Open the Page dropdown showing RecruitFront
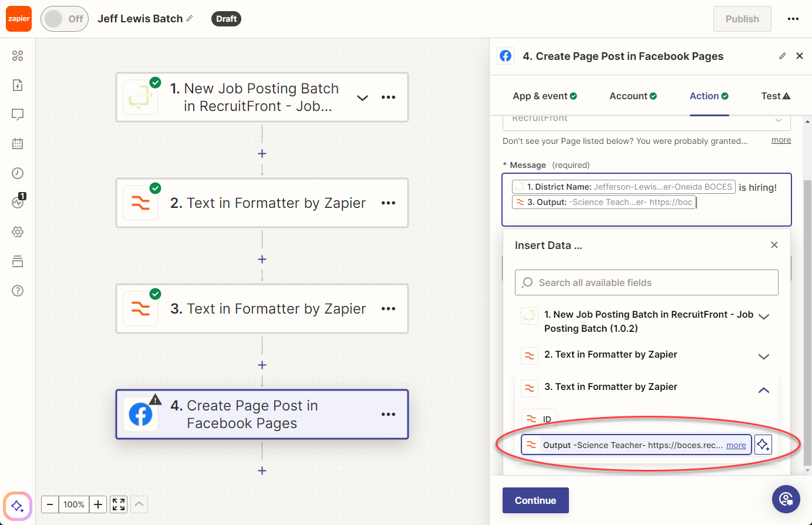The height and width of the screenshot is (525, 812). (646, 121)
